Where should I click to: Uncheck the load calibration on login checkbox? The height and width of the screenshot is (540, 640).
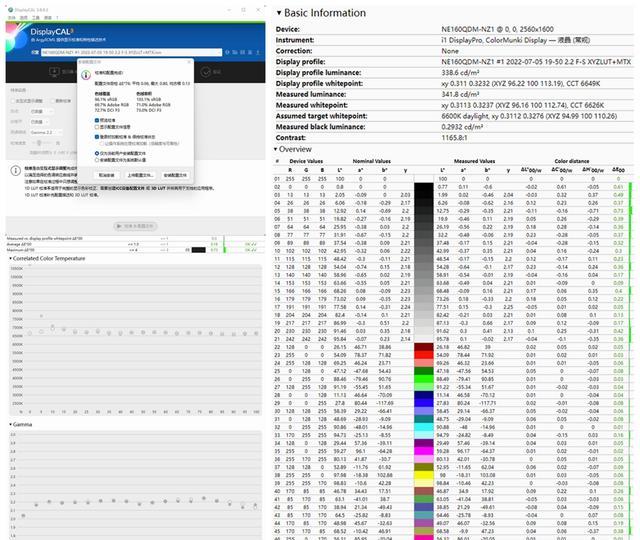point(97,137)
